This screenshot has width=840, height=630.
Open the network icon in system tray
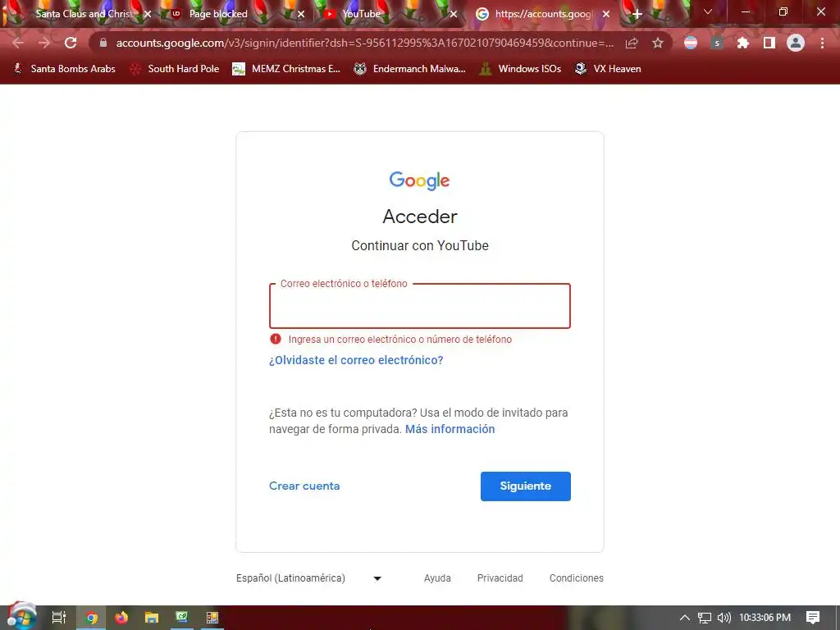coord(705,618)
